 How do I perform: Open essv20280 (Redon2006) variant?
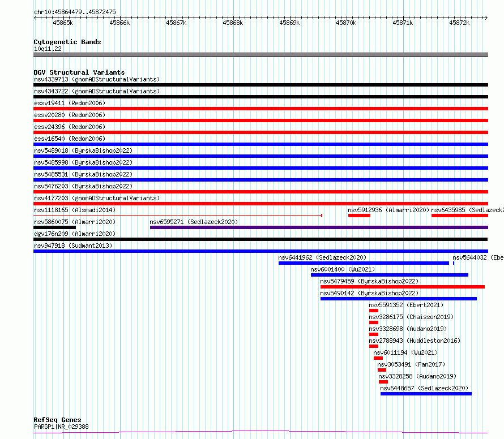[x=70, y=115]
